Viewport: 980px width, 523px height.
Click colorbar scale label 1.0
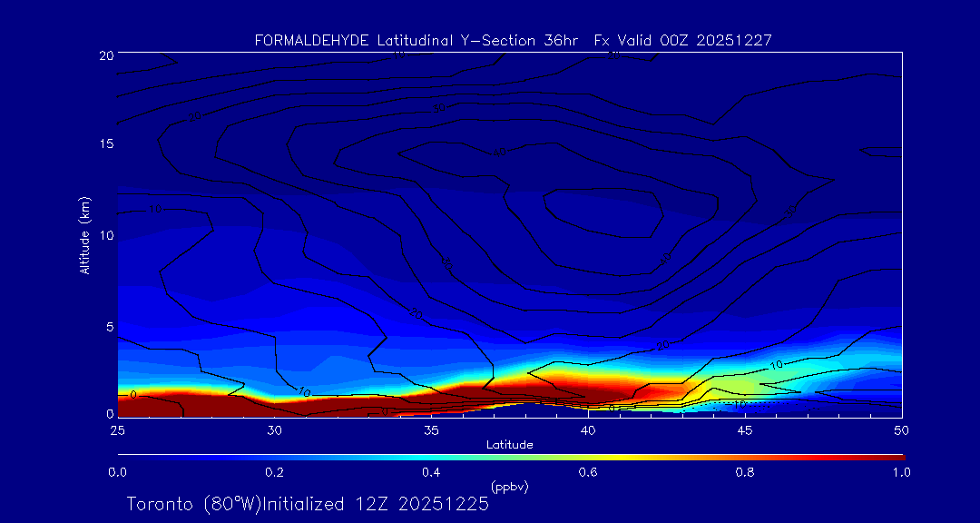pyautogui.click(x=902, y=472)
